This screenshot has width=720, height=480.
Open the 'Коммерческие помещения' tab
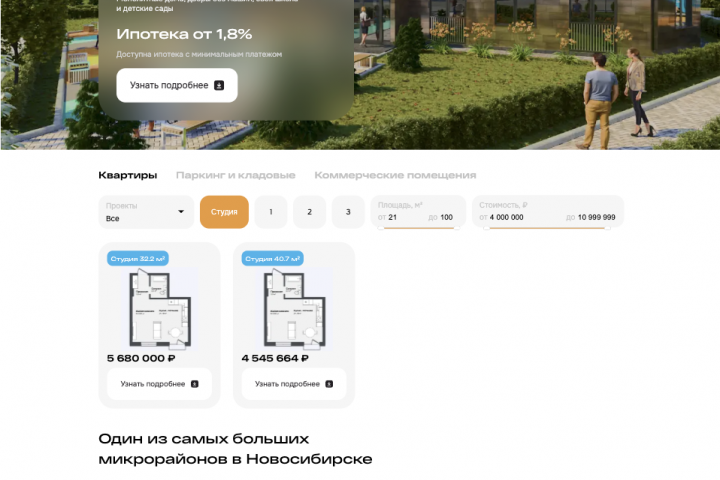(x=395, y=175)
